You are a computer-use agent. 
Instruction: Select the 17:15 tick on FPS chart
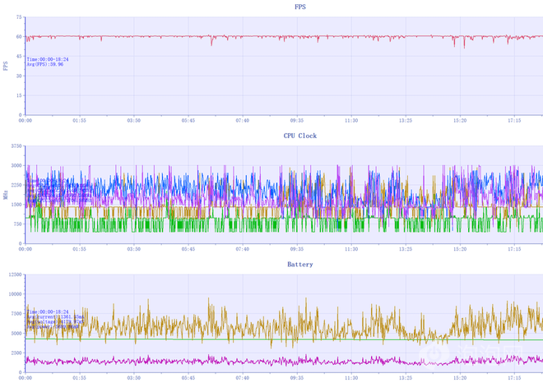[514, 120]
